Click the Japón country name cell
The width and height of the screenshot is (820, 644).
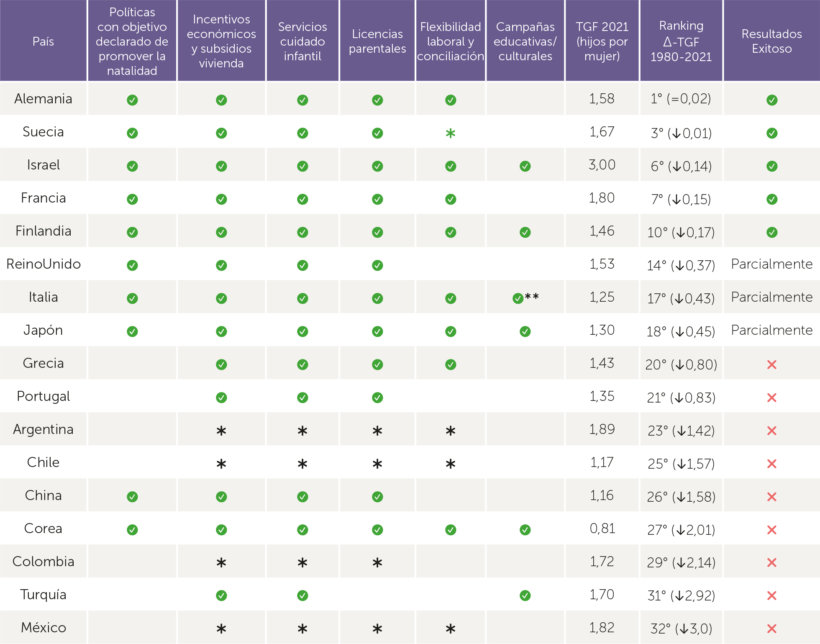[x=44, y=330]
